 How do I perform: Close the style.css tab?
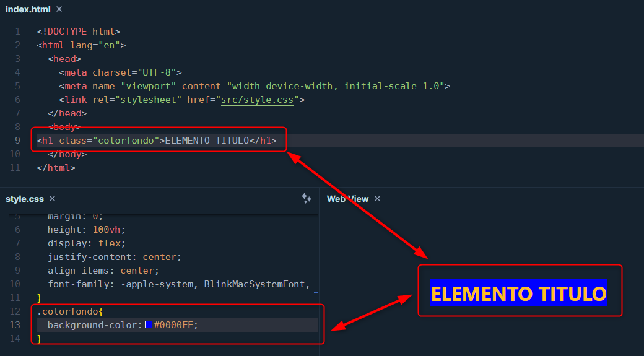click(52, 199)
